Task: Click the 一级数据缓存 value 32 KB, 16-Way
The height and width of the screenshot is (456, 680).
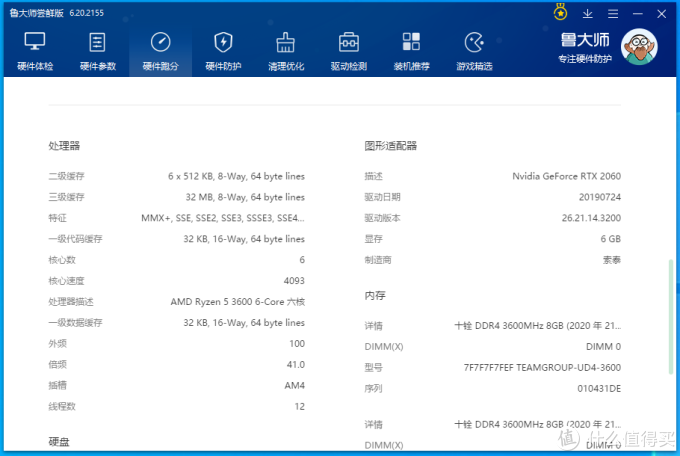Action: [x=244, y=322]
